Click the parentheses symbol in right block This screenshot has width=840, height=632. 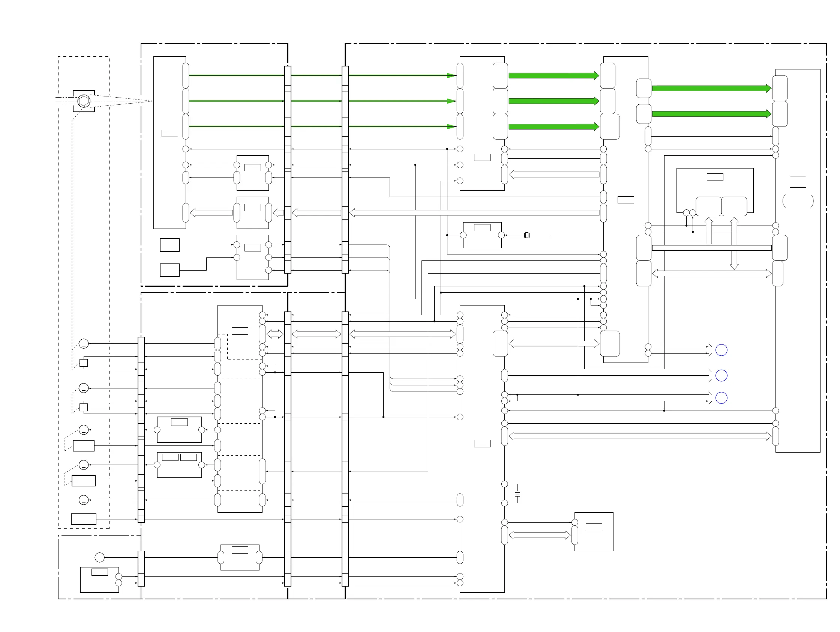point(798,201)
